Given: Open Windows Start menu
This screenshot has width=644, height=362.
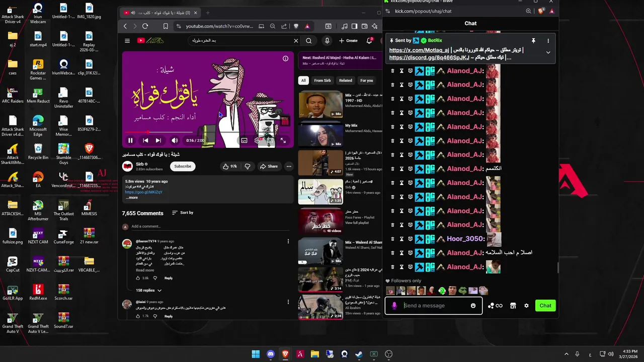Looking at the screenshot, I should [x=256, y=354].
